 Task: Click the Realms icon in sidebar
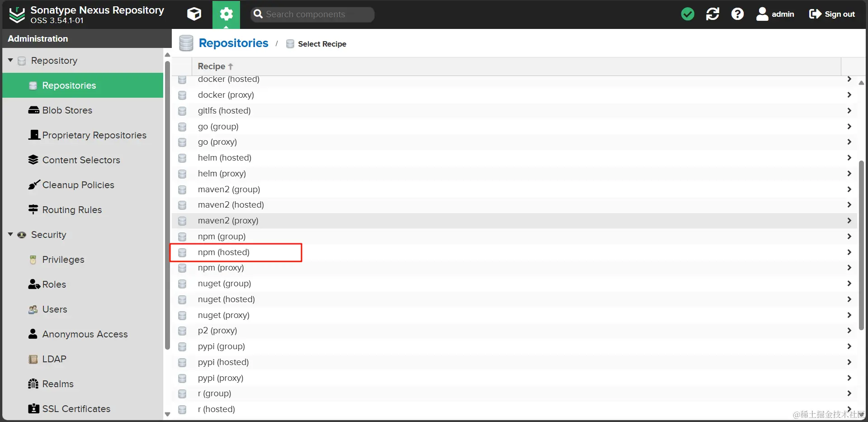click(33, 384)
